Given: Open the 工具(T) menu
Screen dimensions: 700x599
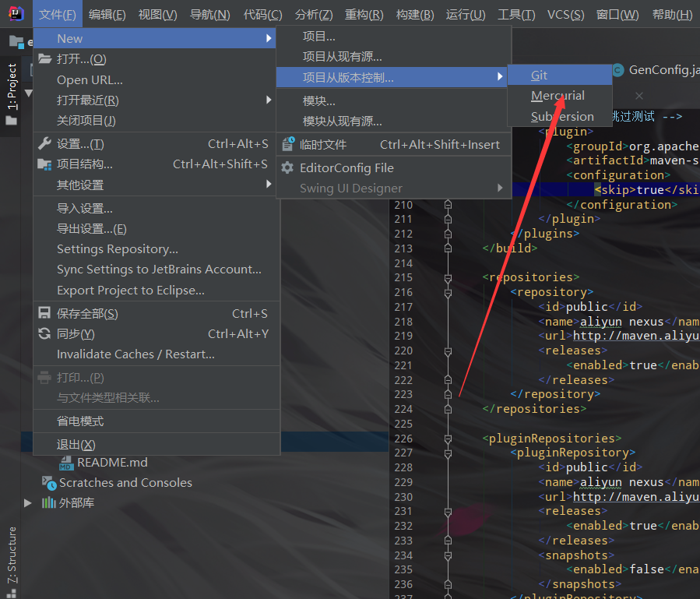Looking at the screenshot, I should point(516,15).
